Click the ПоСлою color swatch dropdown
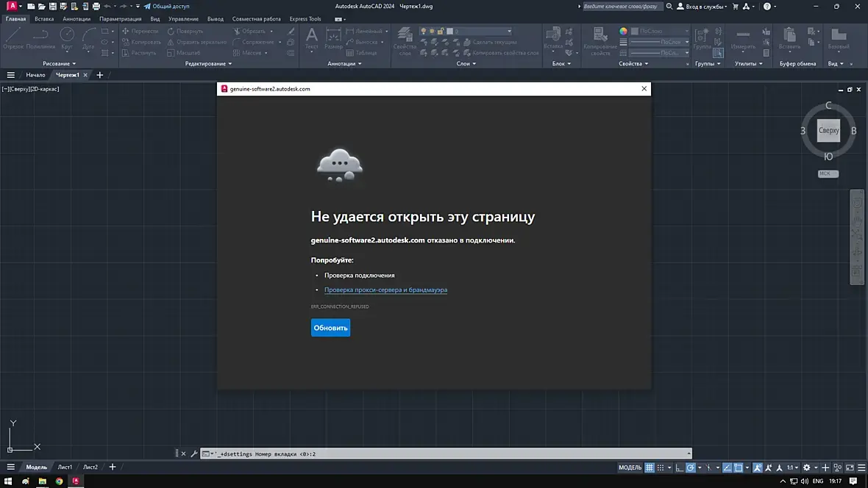Screen dimensions: 868x488 pos(661,31)
